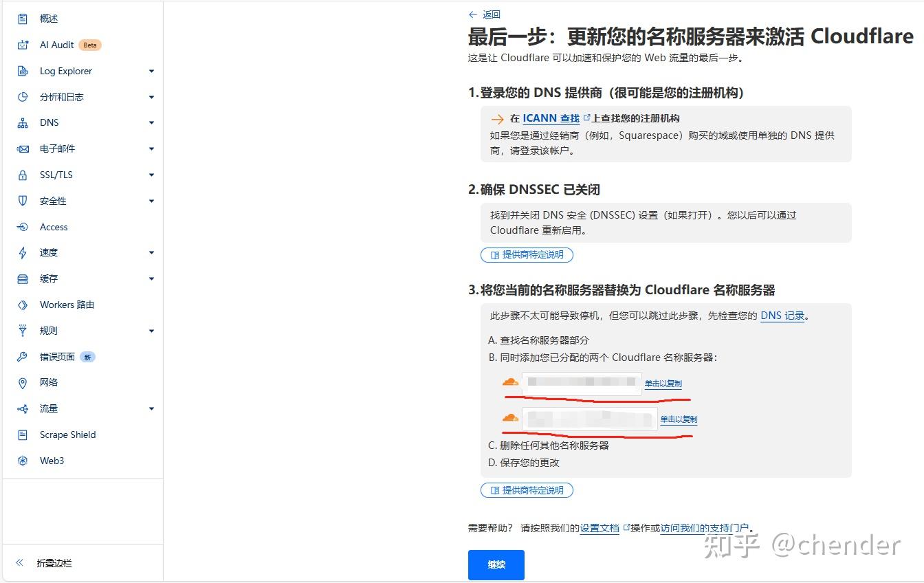
Task: Click 单击以复制 for the first nameserver
Action: click(x=662, y=384)
